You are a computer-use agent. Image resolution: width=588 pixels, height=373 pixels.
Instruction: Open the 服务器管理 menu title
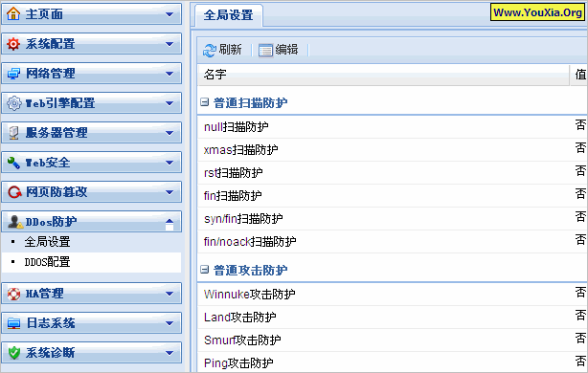(57, 133)
